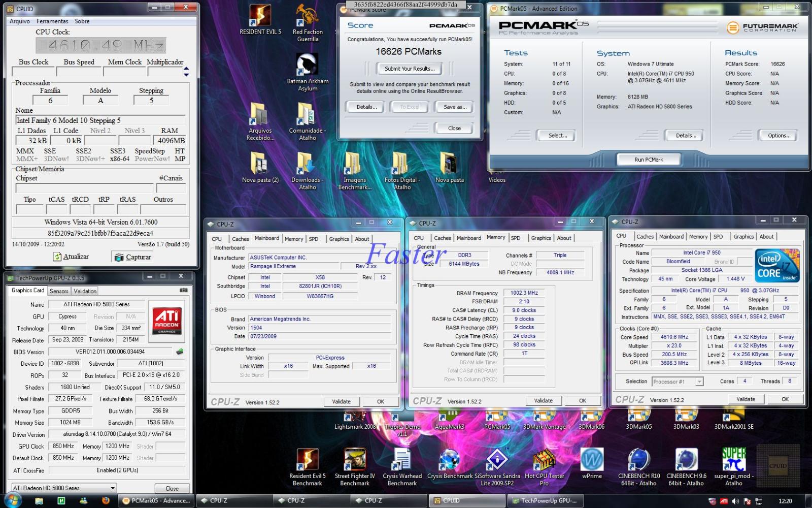The image size is (812, 508).
Task: Click the Save as... button in Score dialog
Action: (x=455, y=107)
